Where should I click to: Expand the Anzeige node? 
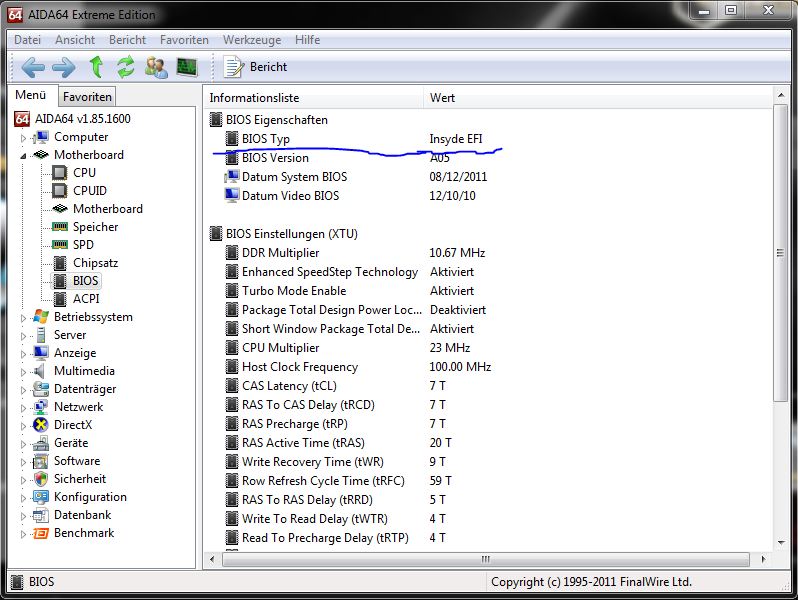(23, 354)
